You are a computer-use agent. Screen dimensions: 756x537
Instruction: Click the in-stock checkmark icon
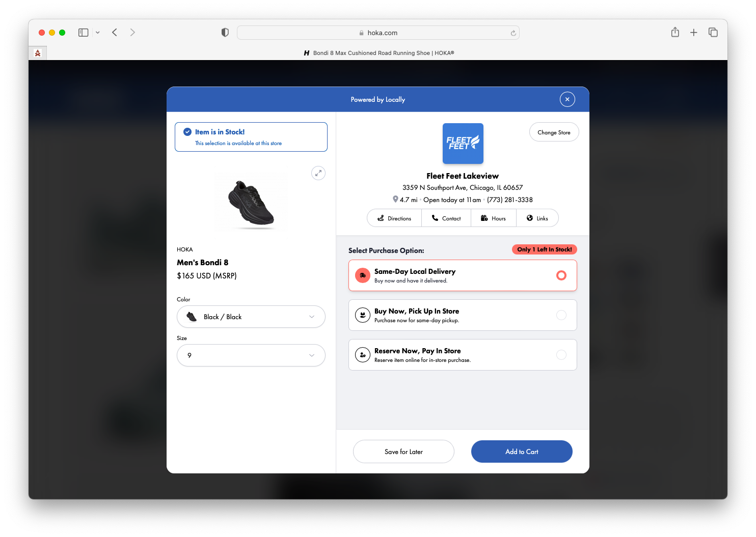point(187,132)
